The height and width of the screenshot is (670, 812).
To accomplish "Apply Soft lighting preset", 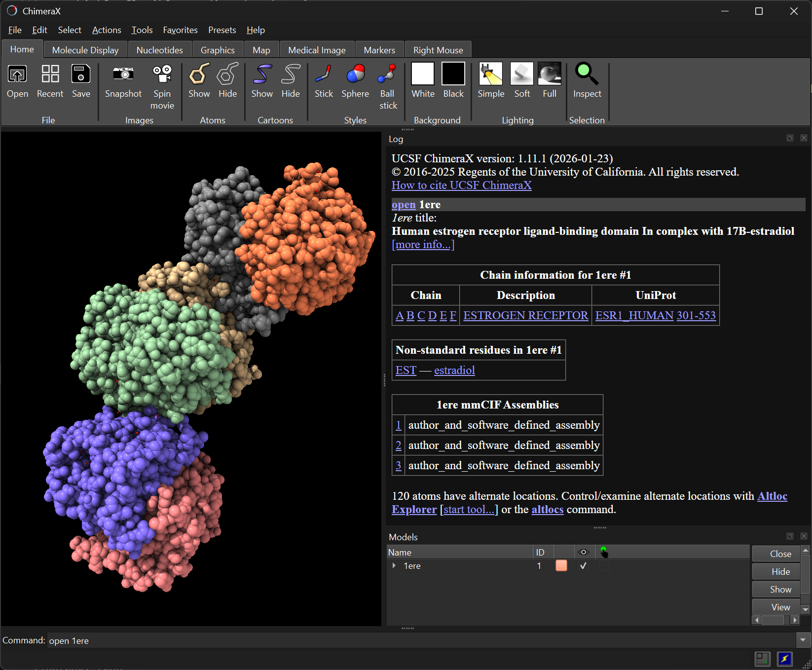I will point(521,74).
